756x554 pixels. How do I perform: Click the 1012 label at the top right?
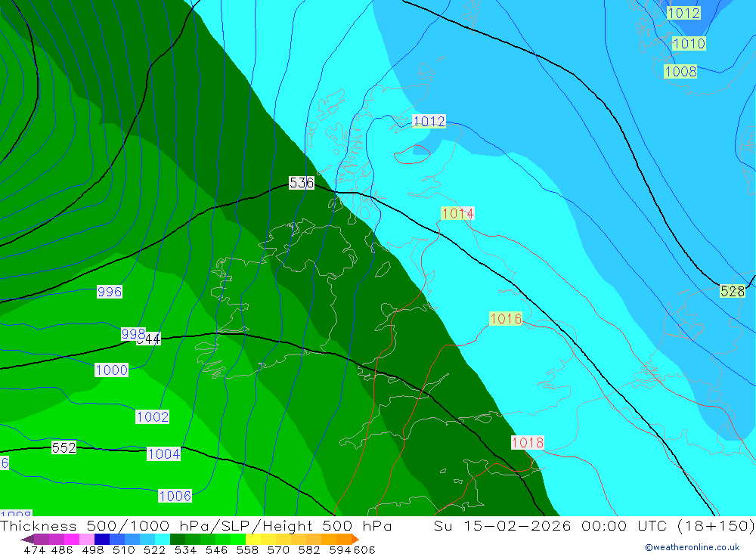click(683, 13)
